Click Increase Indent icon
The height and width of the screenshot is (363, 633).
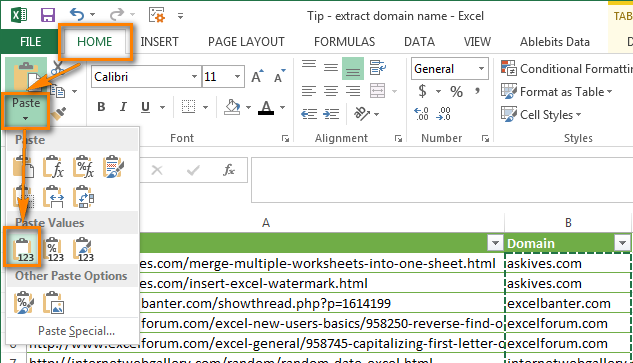click(x=331, y=114)
